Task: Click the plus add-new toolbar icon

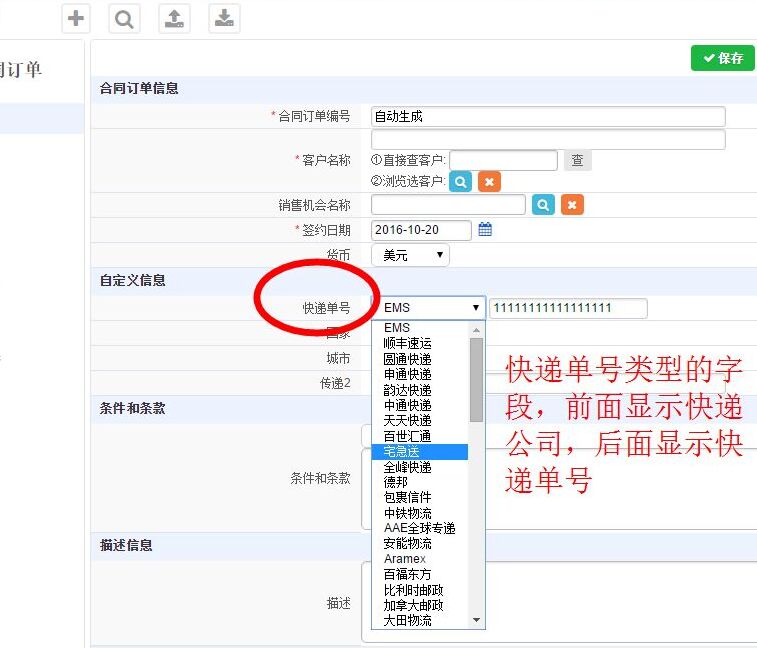Action: pos(76,18)
